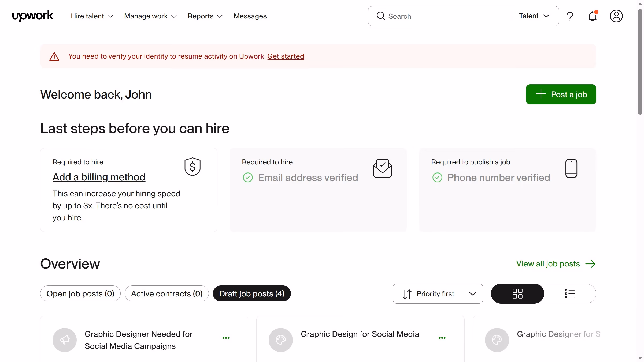This screenshot has width=644, height=362.
Task: Open the help question mark icon
Action: (x=570, y=16)
